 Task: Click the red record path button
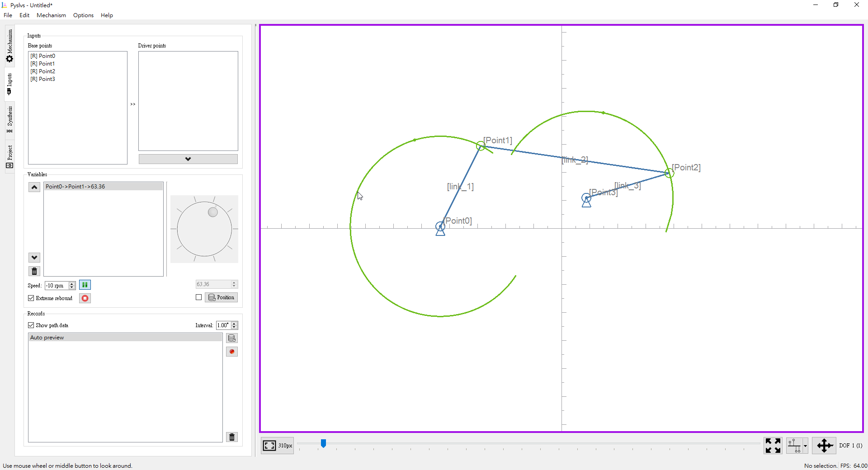click(232, 352)
